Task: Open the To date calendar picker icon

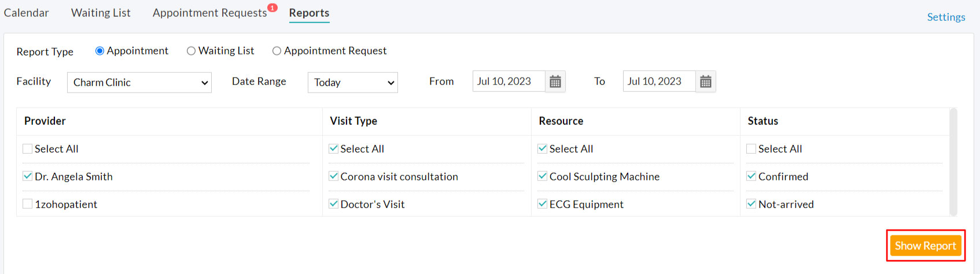Action: tap(706, 82)
